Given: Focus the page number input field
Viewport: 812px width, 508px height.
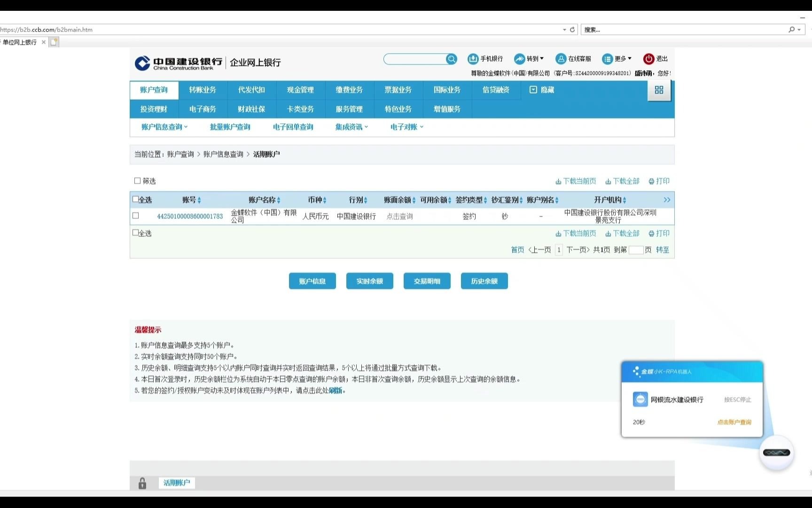Looking at the screenshot, I should click(636, 250).
